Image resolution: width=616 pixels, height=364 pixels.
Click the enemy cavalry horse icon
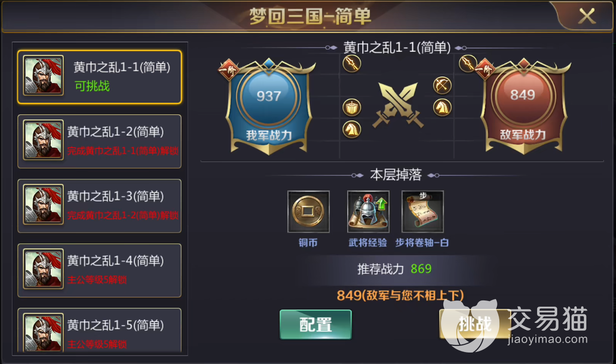pos(442,107)
